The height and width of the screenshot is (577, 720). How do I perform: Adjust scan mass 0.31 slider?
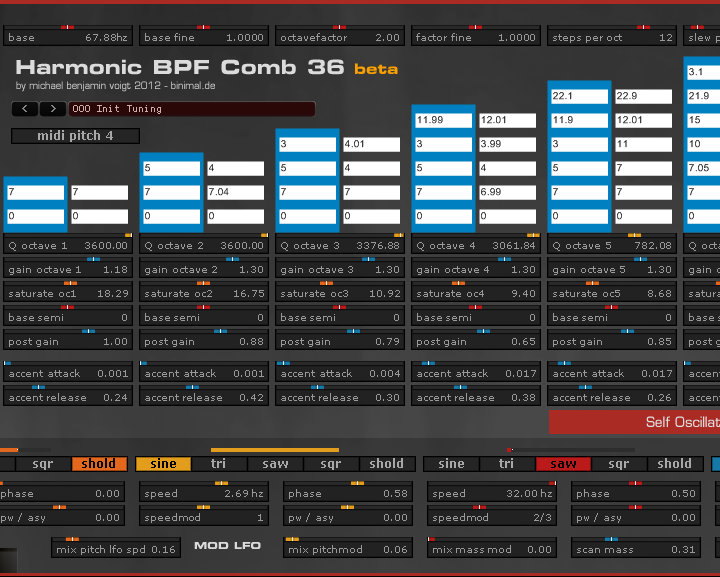pyautogui.click(x=636, y=548)
